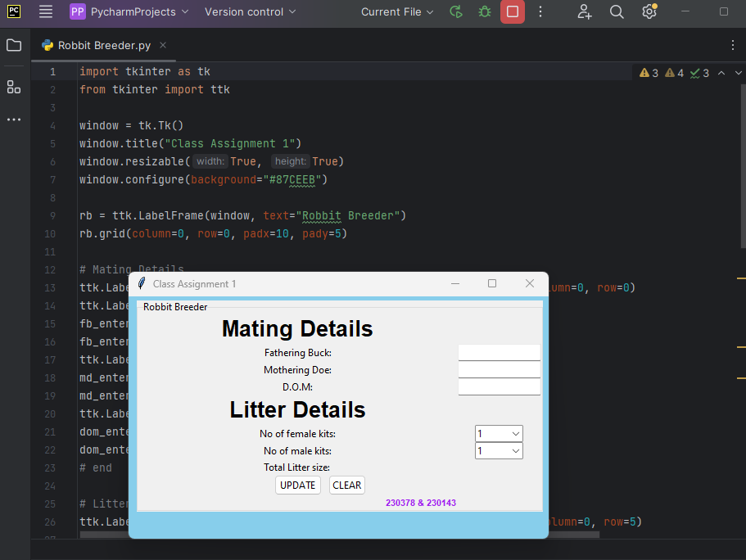Click the UPDATE button
Image resolution: width=746 pixels, height=560 pixels.
coord(298,485)
